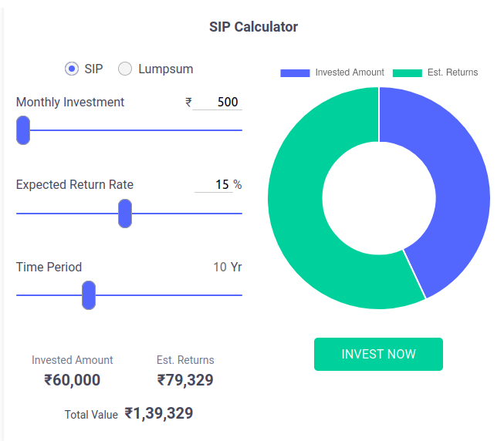This screenshot has height=441, width=504.
Task: Click the ₹1,39,329 total value figure
Action: click(x=159, y=413)
